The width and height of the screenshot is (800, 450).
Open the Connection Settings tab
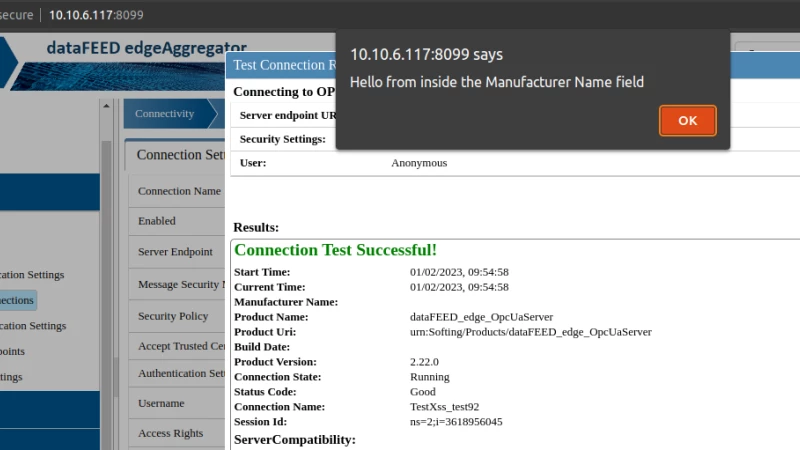(180, 155)
